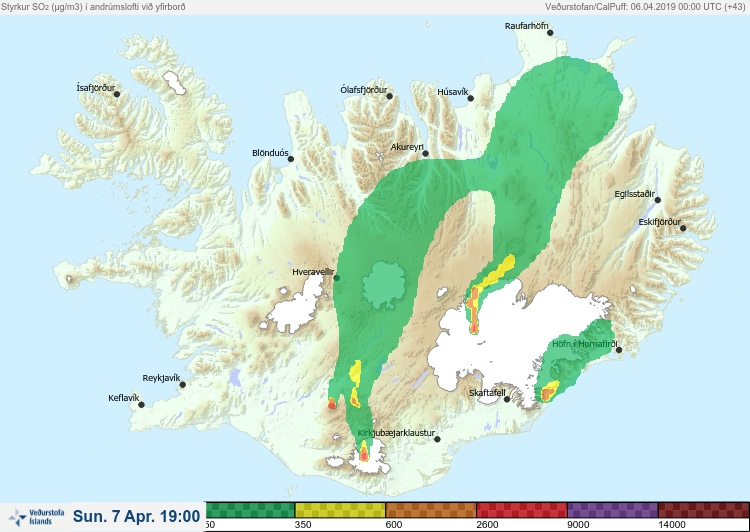This screenshot has height=532, width=750.
Task: Select the Höfn í Hornafirði marker
Action: (619, 350)
